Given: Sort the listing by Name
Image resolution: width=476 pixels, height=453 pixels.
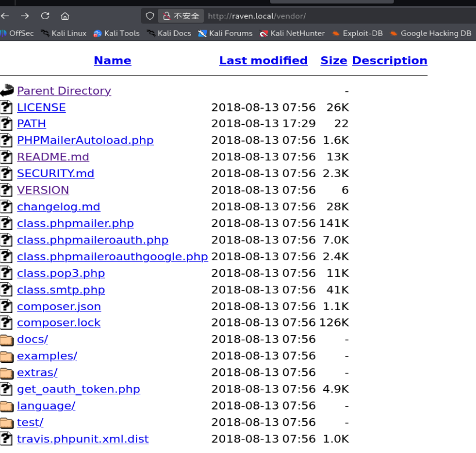Looking at the screenshot, I should [x=113, y=60].
